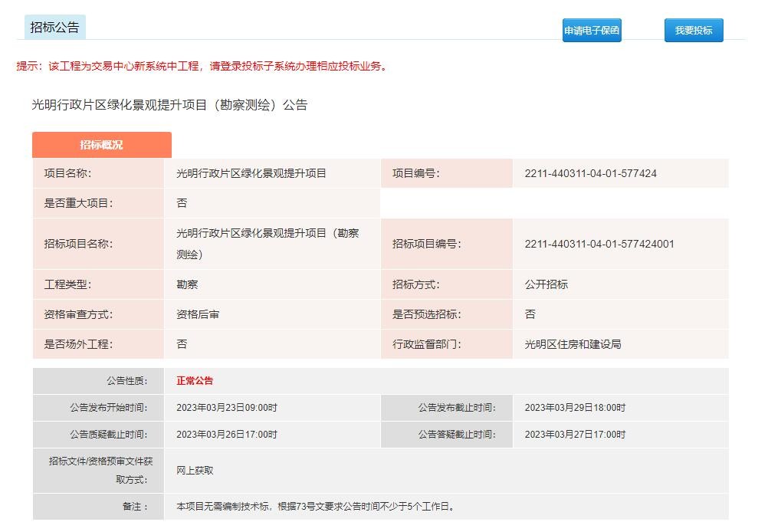Screen dimensions: 768x532
Task: Click the 申请电子保函 button
Action: point(591,31)
